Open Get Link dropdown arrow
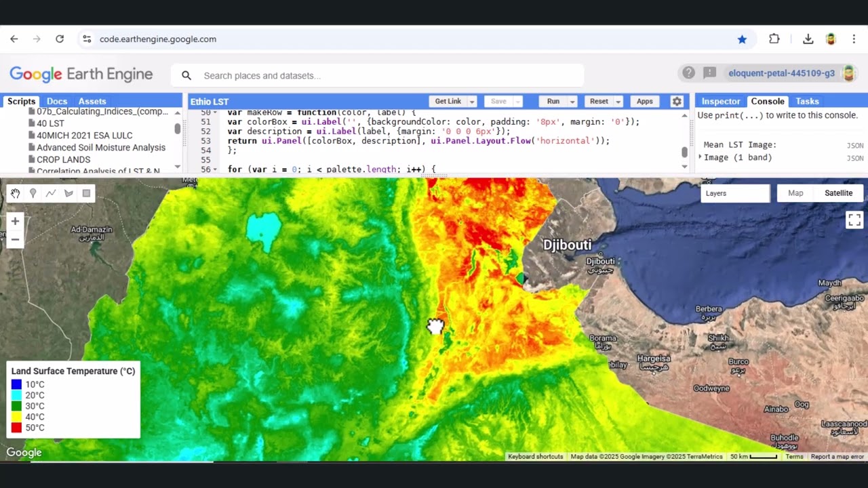Screen dimensions: 868x488 pyautogui.click(x=472, y=102)
